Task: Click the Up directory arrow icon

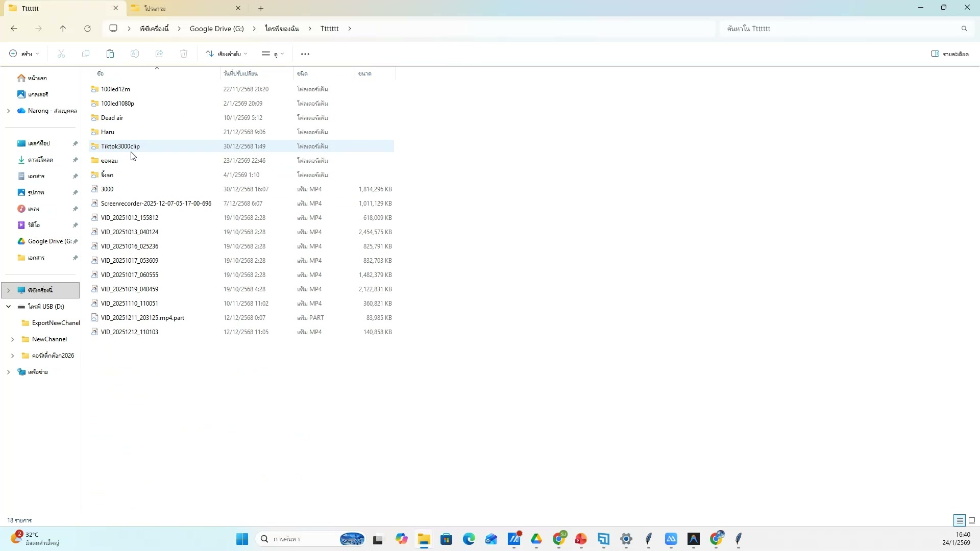Action: click(63, 29)
